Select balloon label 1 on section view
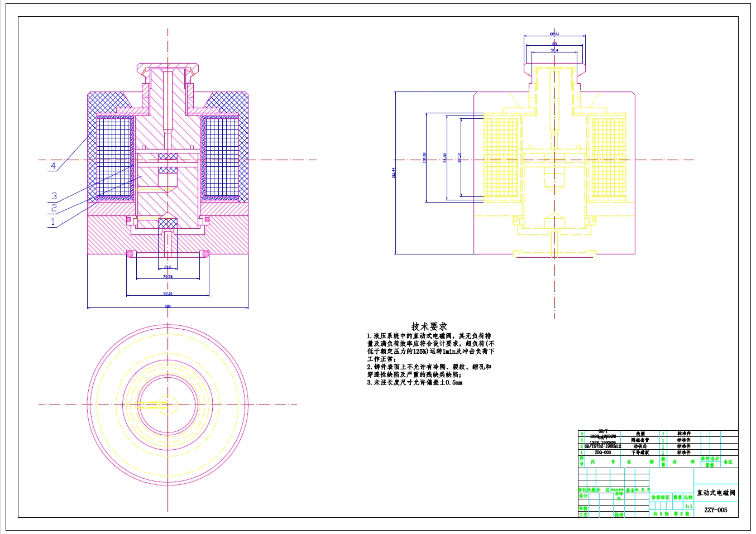This screenshot has width=756, height=534. coord(54,222)
